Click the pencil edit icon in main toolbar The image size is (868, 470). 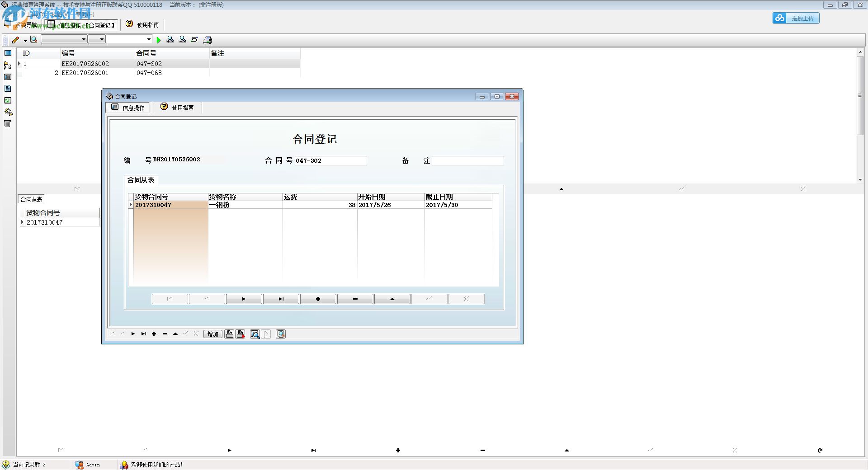(x=16, y=40)
